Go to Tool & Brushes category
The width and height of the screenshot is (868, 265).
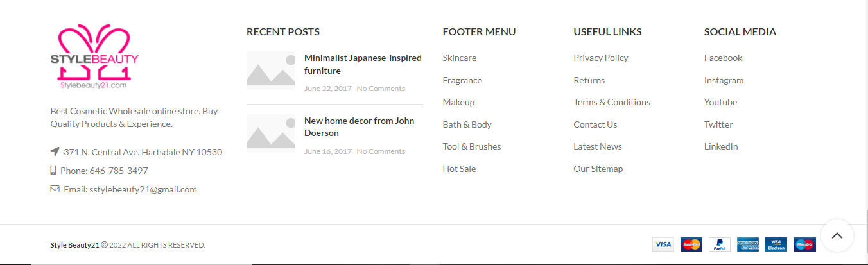coord(472,146)
